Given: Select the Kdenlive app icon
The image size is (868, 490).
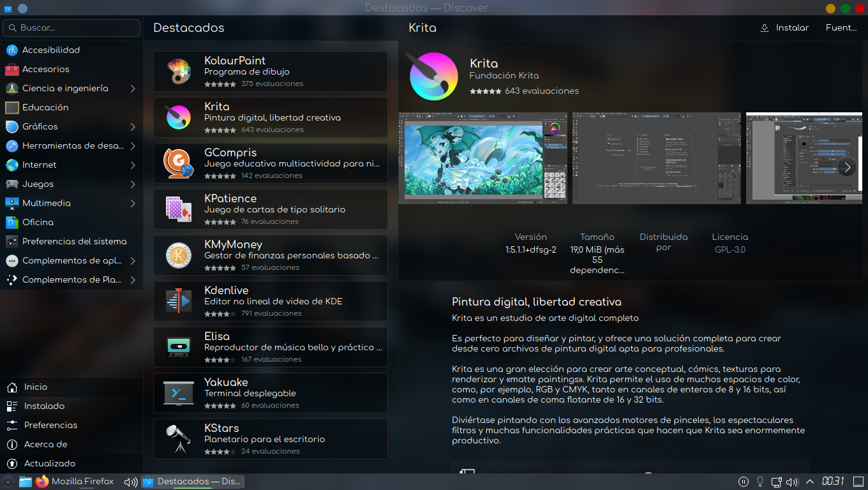Looking at the screenshot, I should click(x=178, y=301).
